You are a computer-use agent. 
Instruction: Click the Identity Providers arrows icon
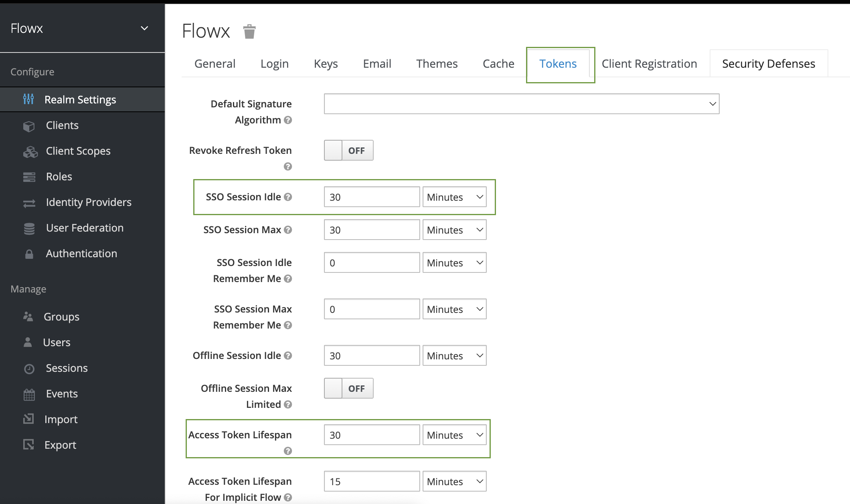tap(29, 203)
